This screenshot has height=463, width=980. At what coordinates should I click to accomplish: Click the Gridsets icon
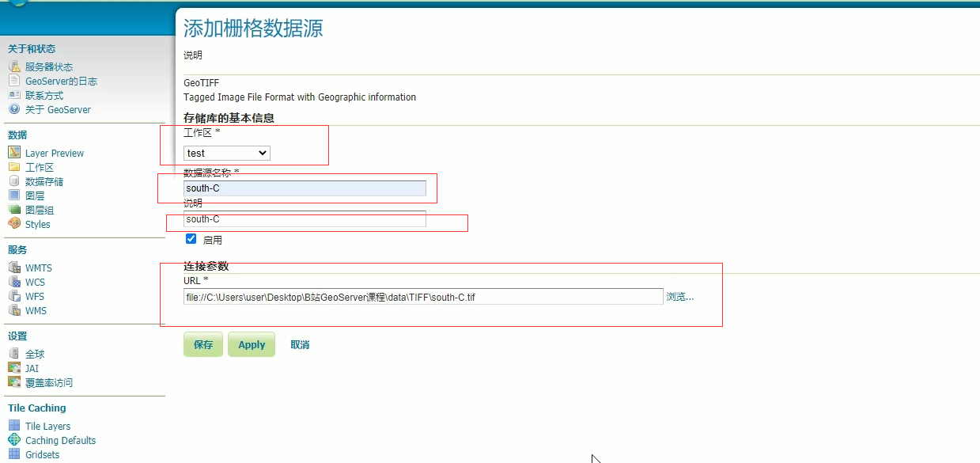14,454
